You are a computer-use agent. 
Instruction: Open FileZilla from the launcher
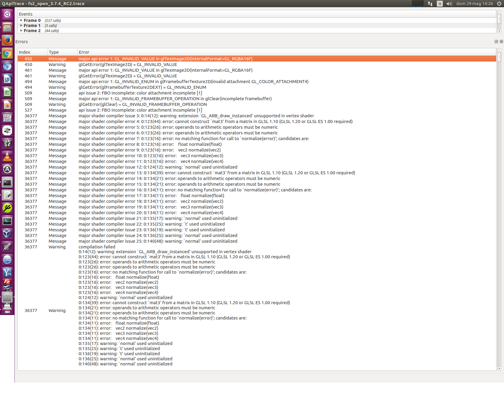[x=7, y=282]
